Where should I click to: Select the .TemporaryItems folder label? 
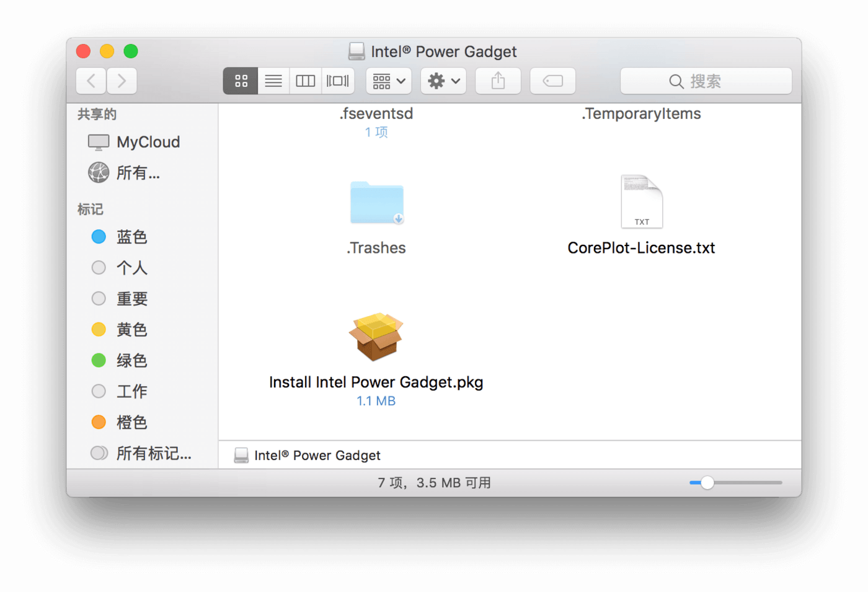pos(641,113)
